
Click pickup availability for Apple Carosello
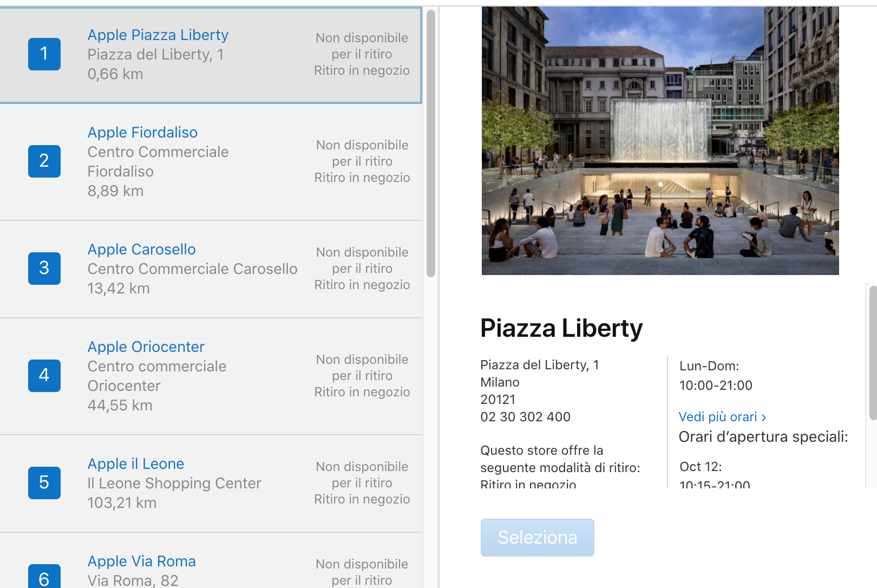[x=362, y=269]
